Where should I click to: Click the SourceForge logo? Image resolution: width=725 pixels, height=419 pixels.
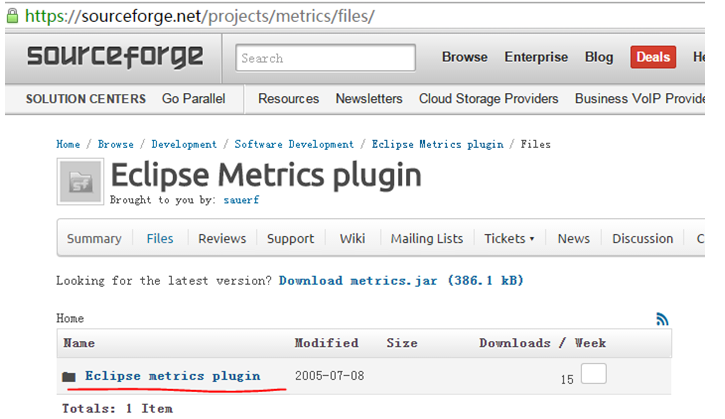pos(115,57)
